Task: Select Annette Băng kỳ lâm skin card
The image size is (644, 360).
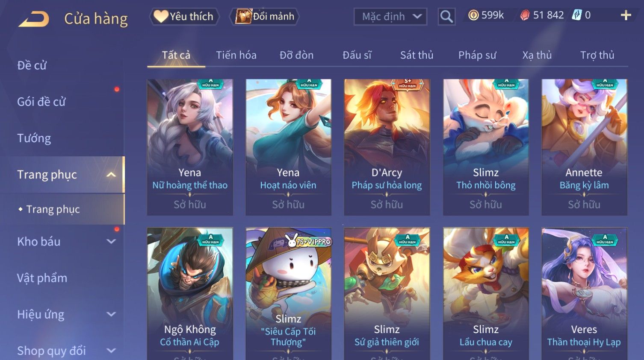Action: click(x=584, y=147)
